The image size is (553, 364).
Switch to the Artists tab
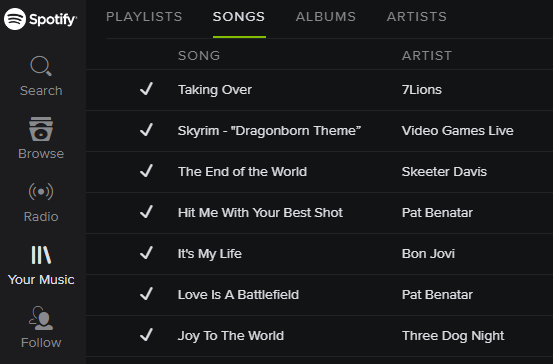coord(417,17)
